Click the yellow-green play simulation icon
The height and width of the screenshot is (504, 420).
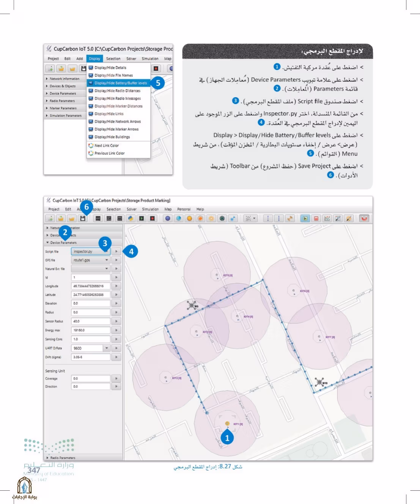pos(305,218)
